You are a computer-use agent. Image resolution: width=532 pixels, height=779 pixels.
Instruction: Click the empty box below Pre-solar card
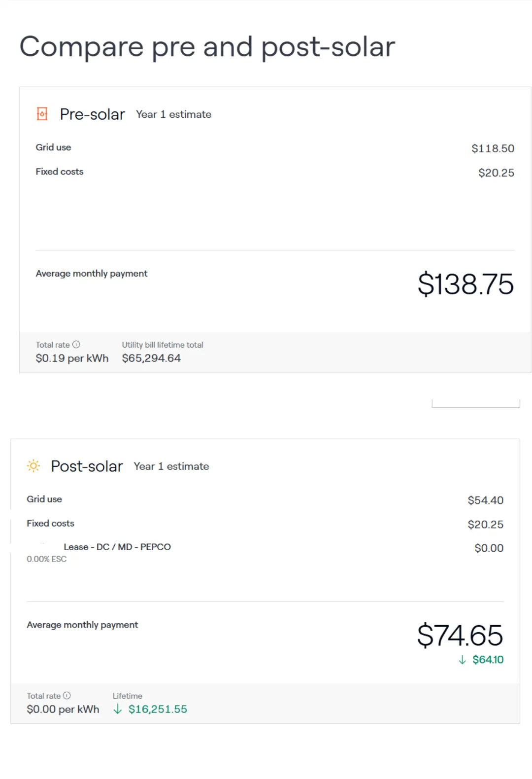pos(476,403)
